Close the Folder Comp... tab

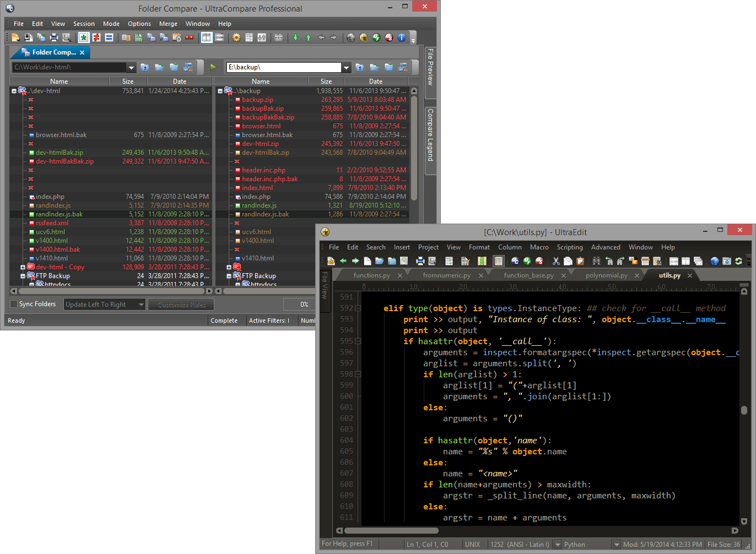click(x=82, y=52)
